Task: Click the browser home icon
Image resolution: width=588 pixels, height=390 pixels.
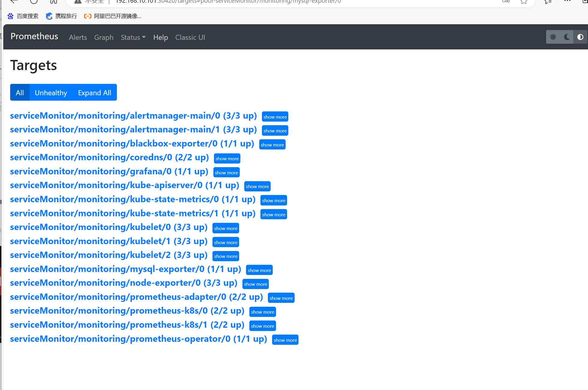Action: click(x=54, y=1)
